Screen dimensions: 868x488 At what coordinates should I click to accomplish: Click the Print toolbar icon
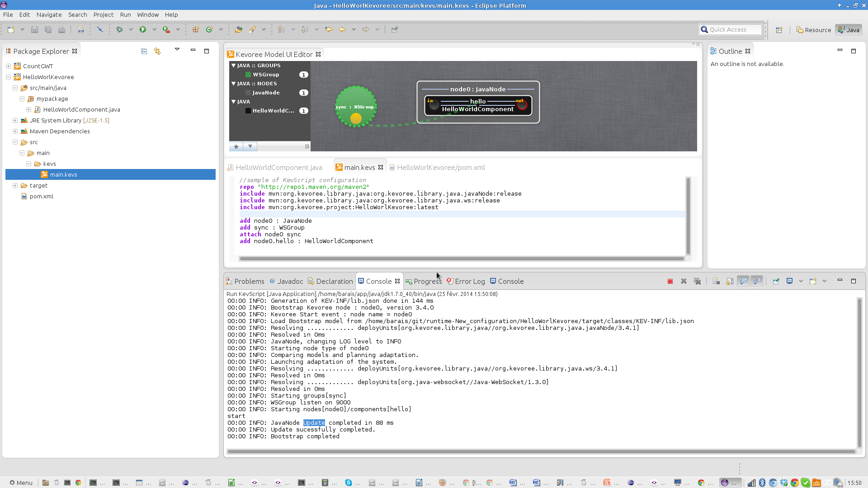62,29
